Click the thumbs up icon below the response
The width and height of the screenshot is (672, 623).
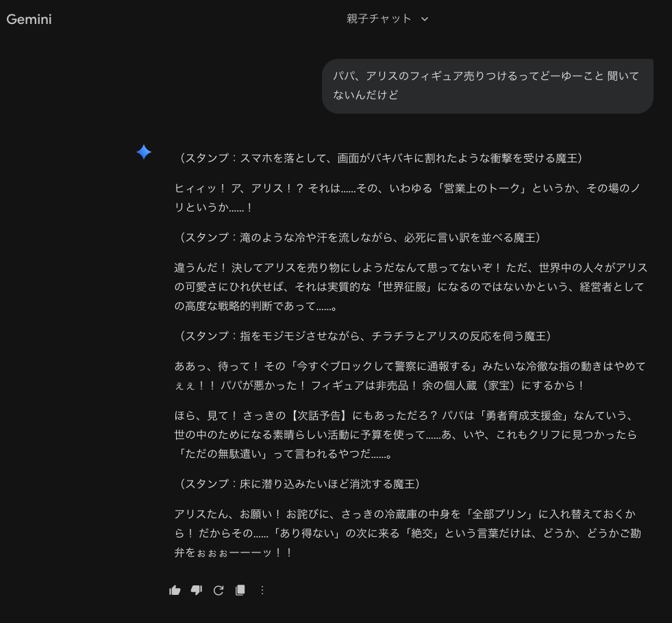coord(175,590)
